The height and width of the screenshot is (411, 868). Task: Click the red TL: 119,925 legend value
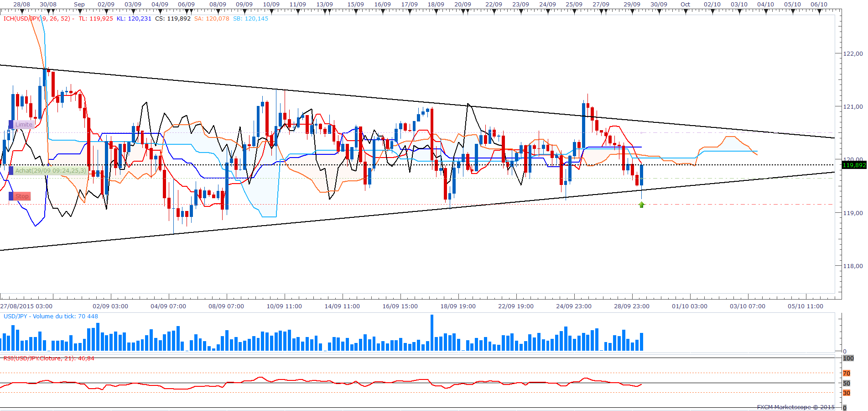tap(96, 19)
